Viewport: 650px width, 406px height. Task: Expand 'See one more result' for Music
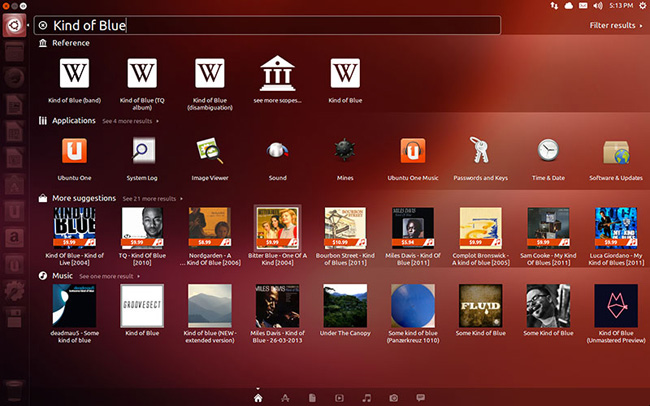coord(109,276)
